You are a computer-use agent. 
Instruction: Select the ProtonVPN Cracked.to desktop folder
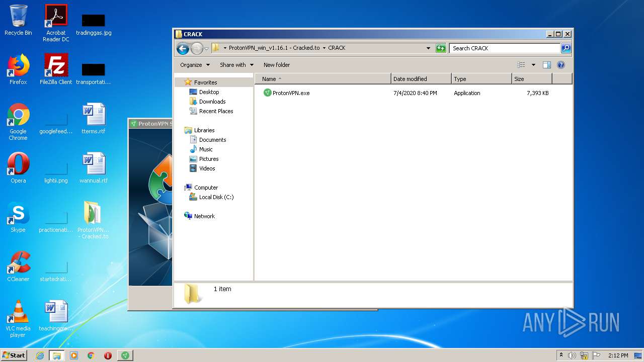tap(94, 220)
